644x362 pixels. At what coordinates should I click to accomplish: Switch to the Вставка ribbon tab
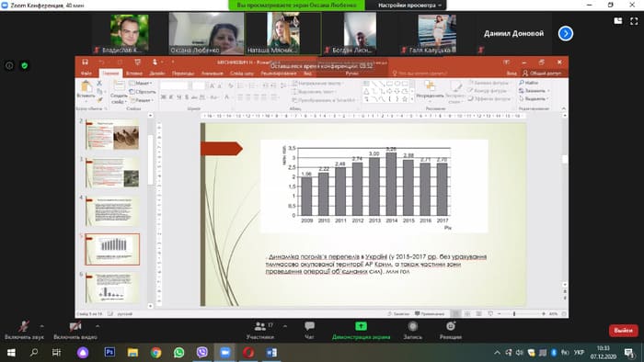(134, 74)
